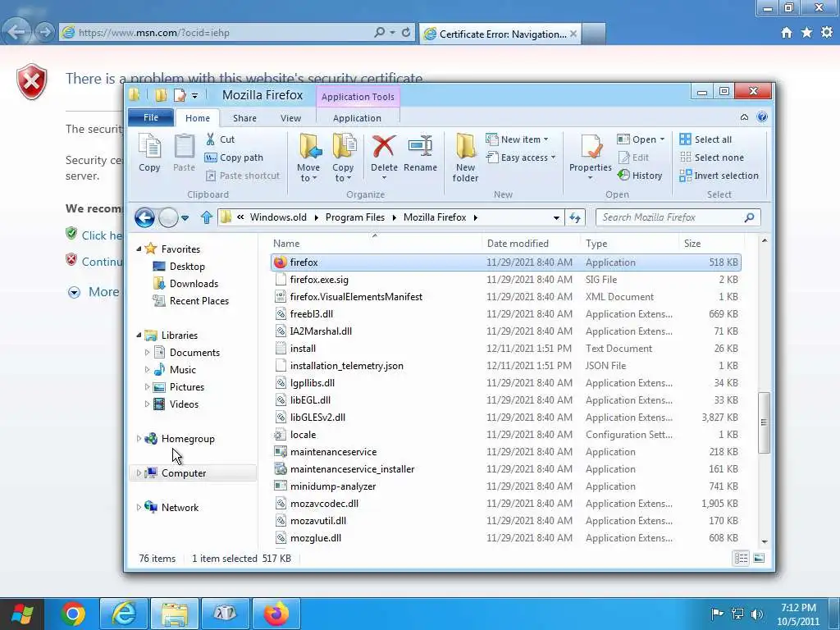The image size is (840, 630).
Task: Select the installation_telemetry.json file
Action: coord(506,366)
